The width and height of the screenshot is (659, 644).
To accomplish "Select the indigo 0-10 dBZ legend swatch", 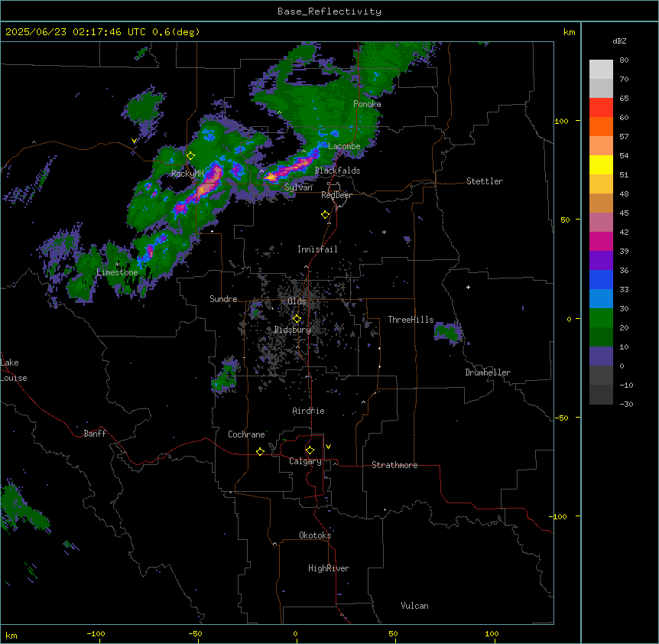I will tap(601, 356).
